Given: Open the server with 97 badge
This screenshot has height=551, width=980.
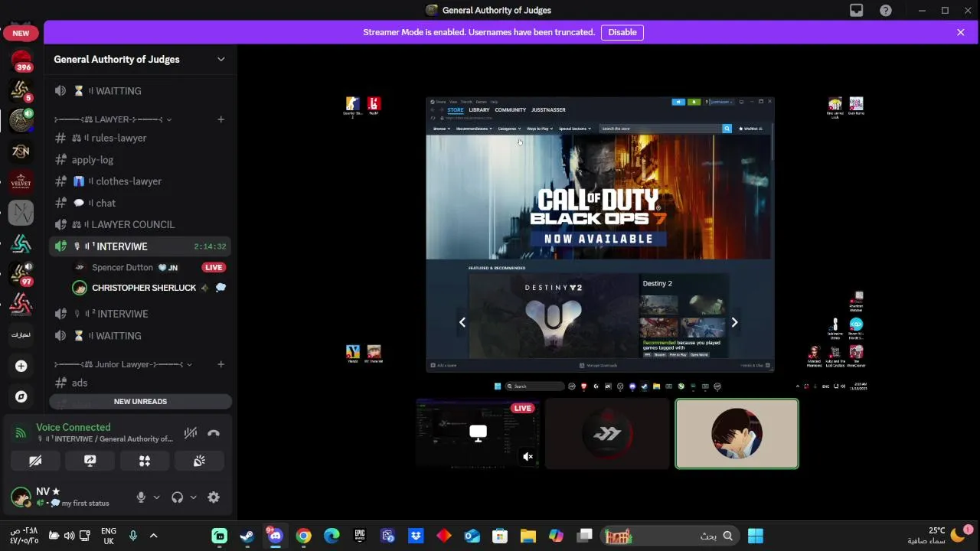Looking at the screenshot, I should coord(21,273).
